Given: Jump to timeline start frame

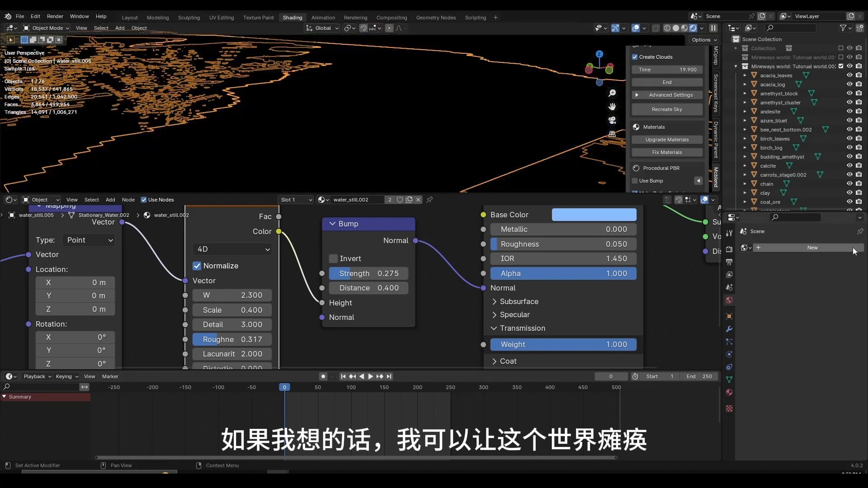Looking at the screenshot, I should [343, 376].
